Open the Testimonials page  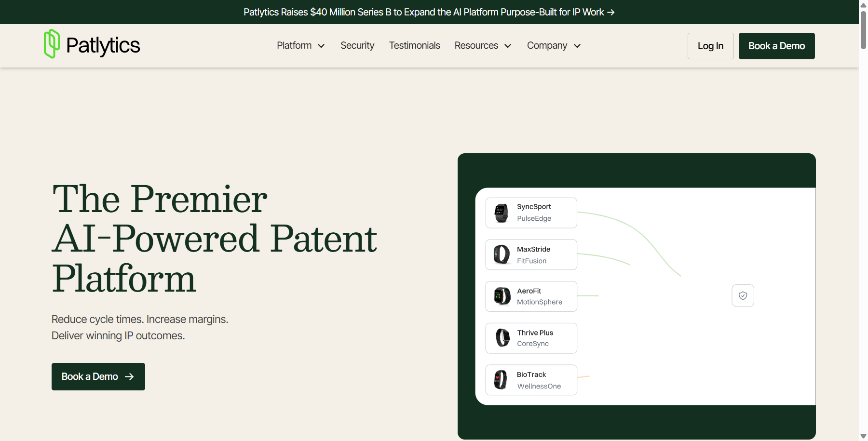pyautogui.click(x=415, y=45)
